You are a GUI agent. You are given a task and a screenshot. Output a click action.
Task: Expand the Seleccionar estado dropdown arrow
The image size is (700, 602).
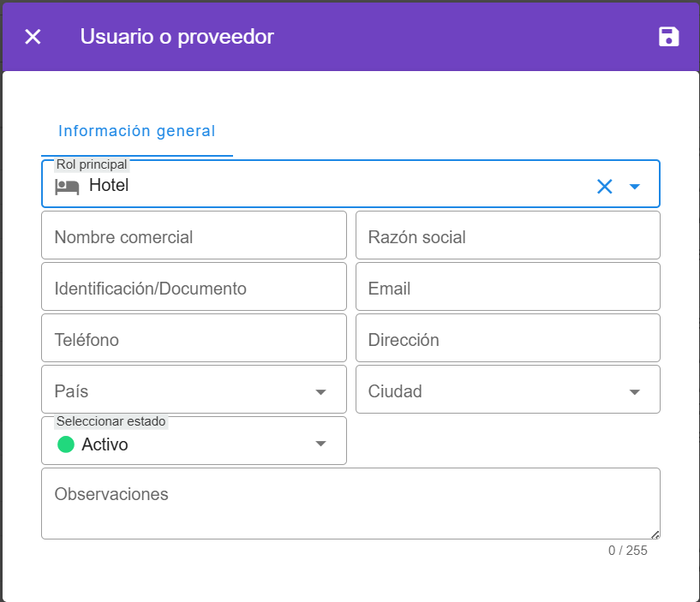tap(320, 444)
